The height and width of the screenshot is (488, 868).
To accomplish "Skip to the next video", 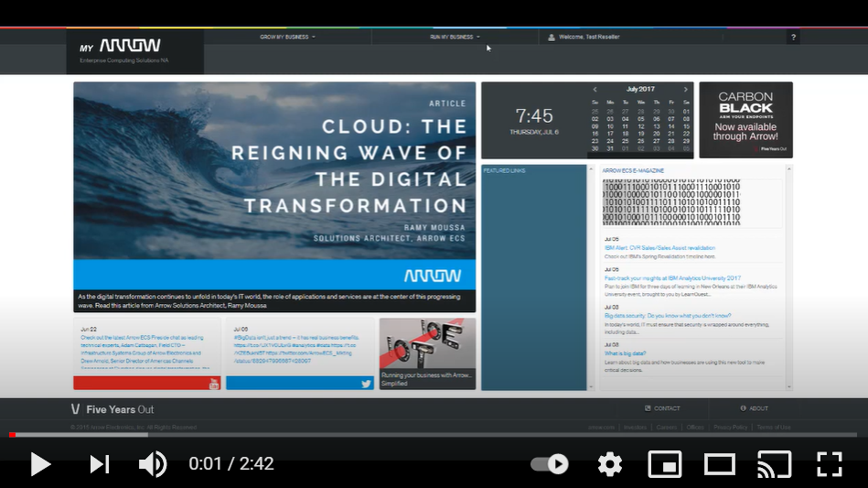I will tap(100, 464).
